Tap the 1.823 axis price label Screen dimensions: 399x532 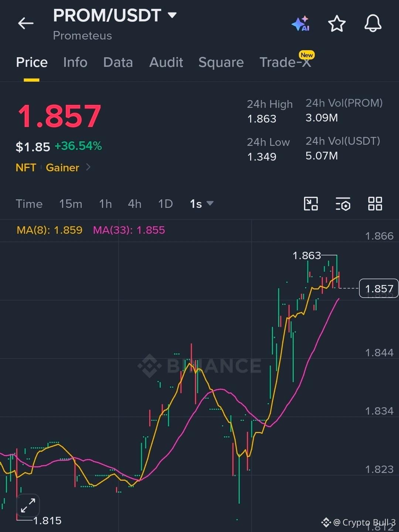379,469
